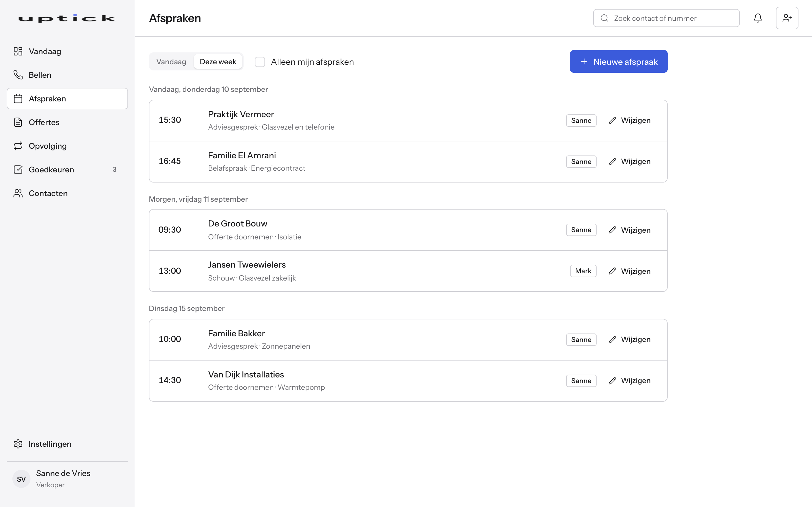This screenshot has width=812, height=507.
Task: Open Offertes via the document icon
Action: coord(18,122)
